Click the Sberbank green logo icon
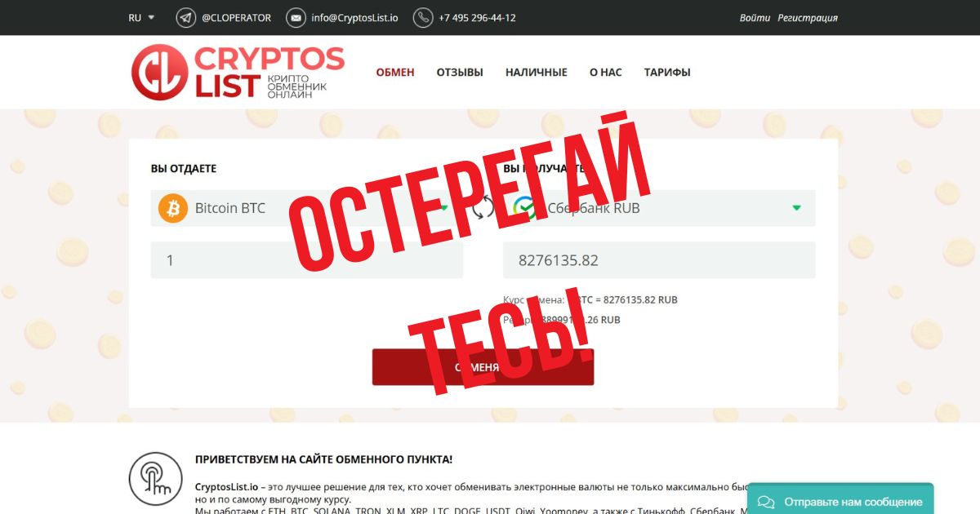This screenshot has height=514, width=980. [x=525, y=208]
